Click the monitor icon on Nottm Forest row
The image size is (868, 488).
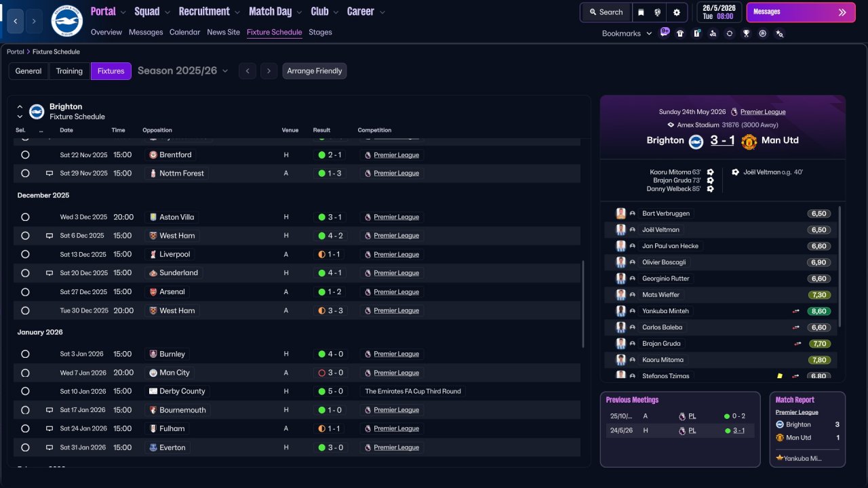point(49,174)
